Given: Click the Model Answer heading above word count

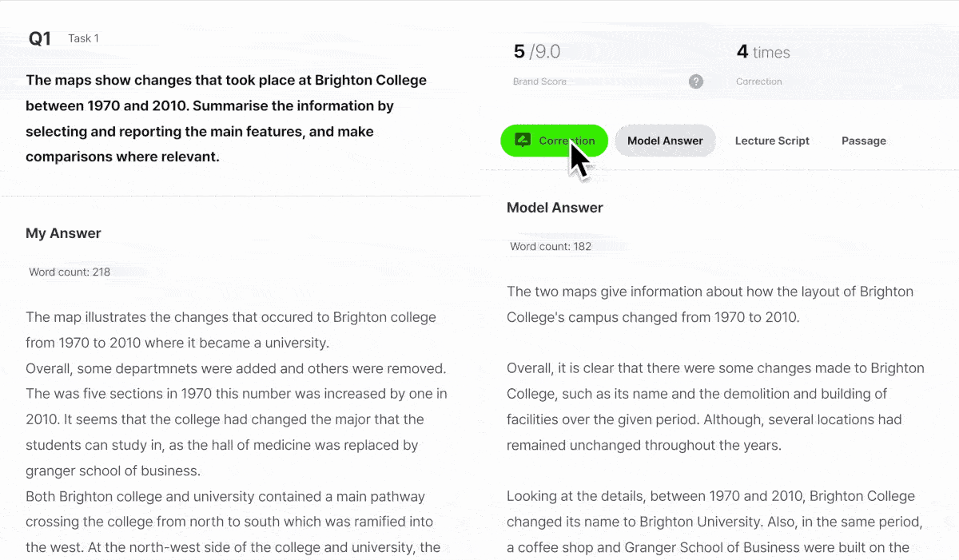Looking at the screenshot, I should 555,208.
